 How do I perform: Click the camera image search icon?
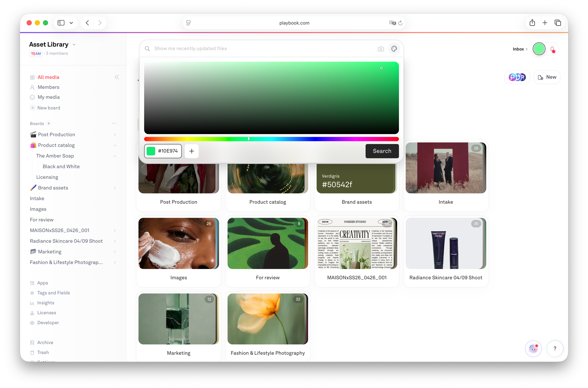381,49
